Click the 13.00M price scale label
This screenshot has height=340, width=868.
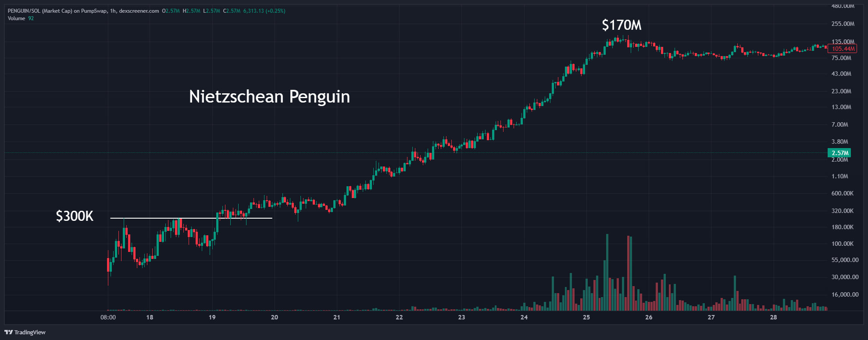[x=841, y=107]
